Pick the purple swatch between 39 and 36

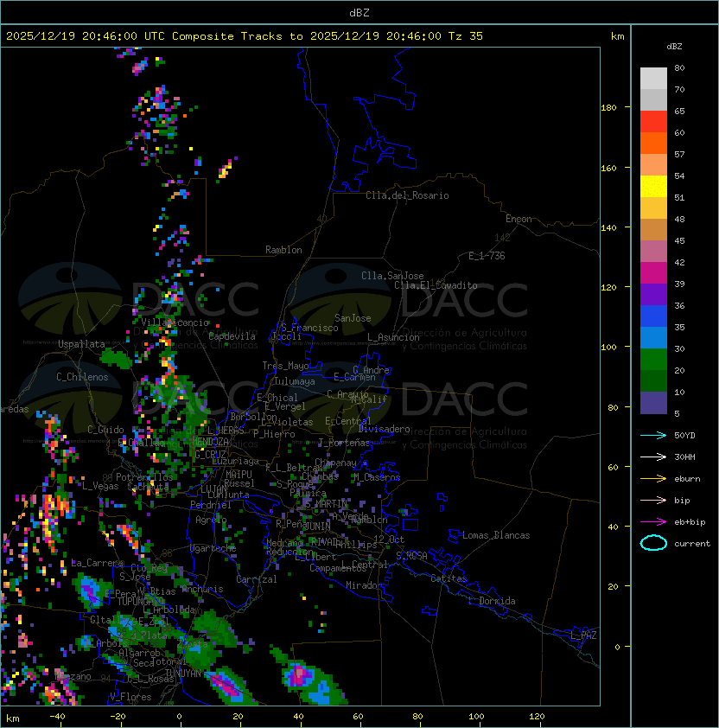pos(653,294)
